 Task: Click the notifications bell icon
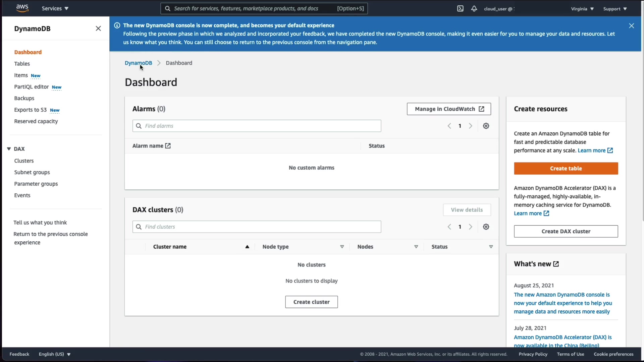coord(474,9)
